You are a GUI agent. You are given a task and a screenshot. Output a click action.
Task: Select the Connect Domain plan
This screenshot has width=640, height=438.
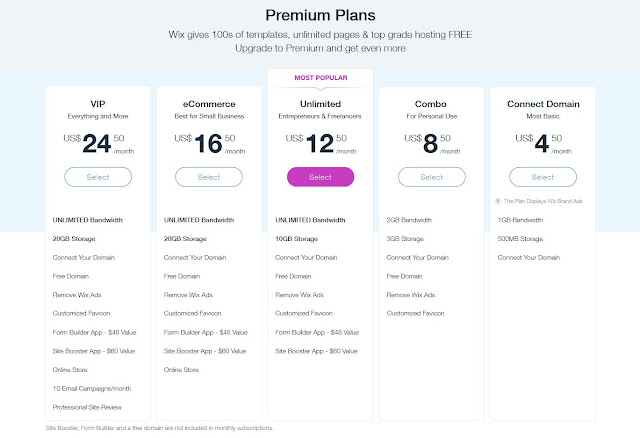pos(543,177)
